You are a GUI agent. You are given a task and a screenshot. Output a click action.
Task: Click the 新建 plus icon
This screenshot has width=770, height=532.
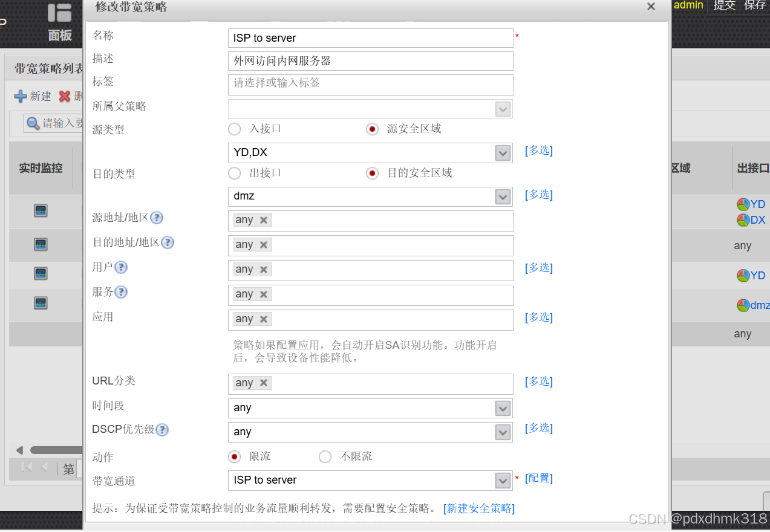(x=21, y=96)
